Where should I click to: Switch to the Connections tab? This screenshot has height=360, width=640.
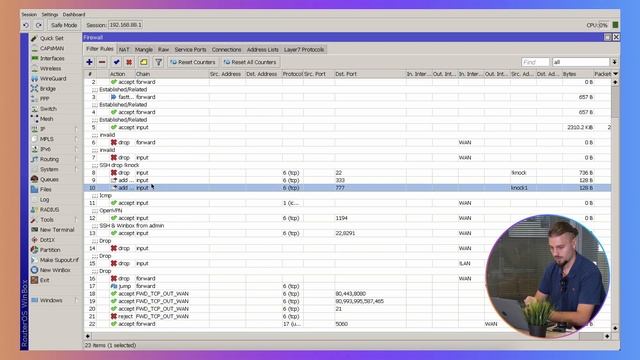coord(227,49)
